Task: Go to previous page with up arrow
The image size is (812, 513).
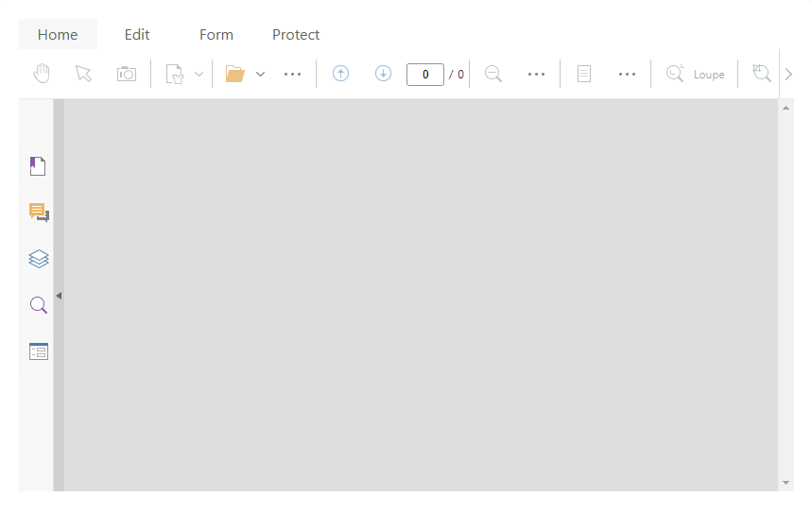Action: coord(340,74)
